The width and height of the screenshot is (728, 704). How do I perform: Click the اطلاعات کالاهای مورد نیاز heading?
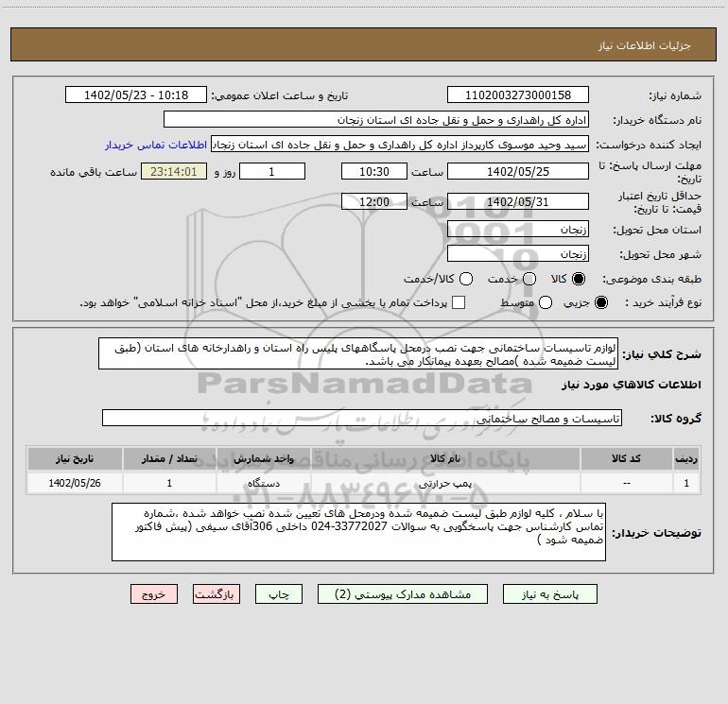tap(631, 385)
